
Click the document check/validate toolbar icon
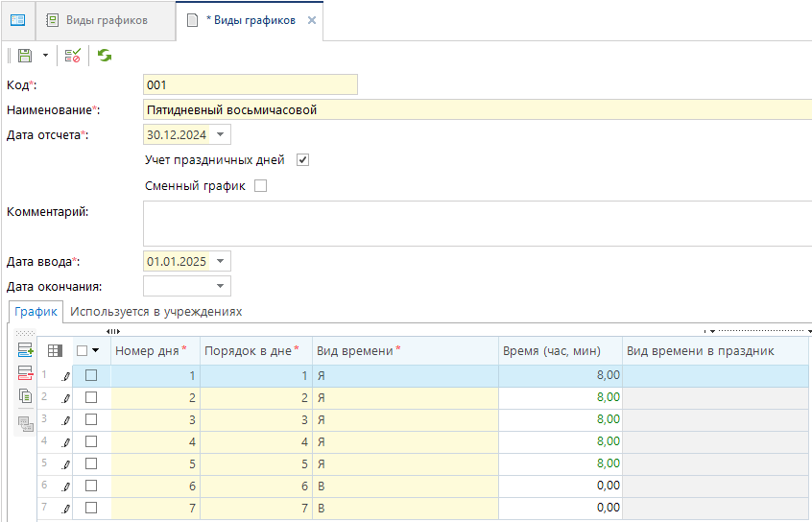pyautogui.click(x=73, y=56)
